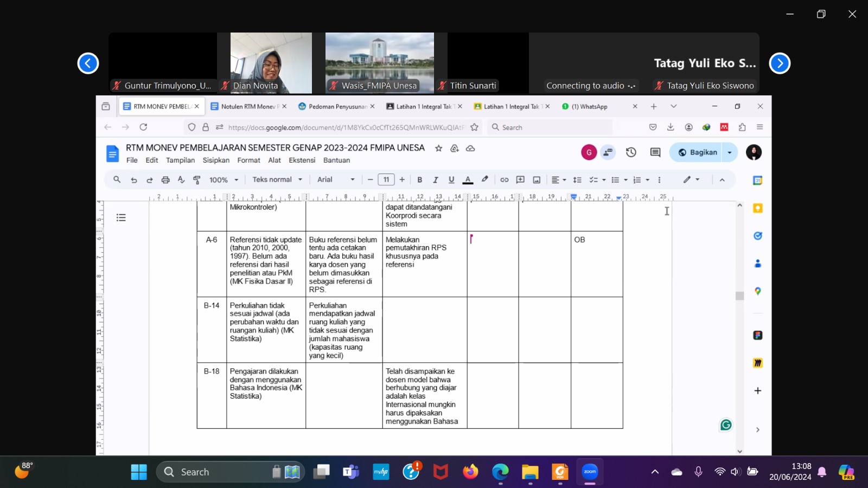Click the insert link icon
This screenshot has height=488, width=868.
[504, 180]
